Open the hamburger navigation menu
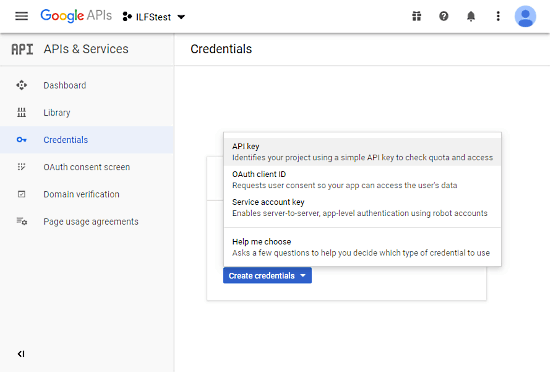550x372 pixels. (21, 16)
